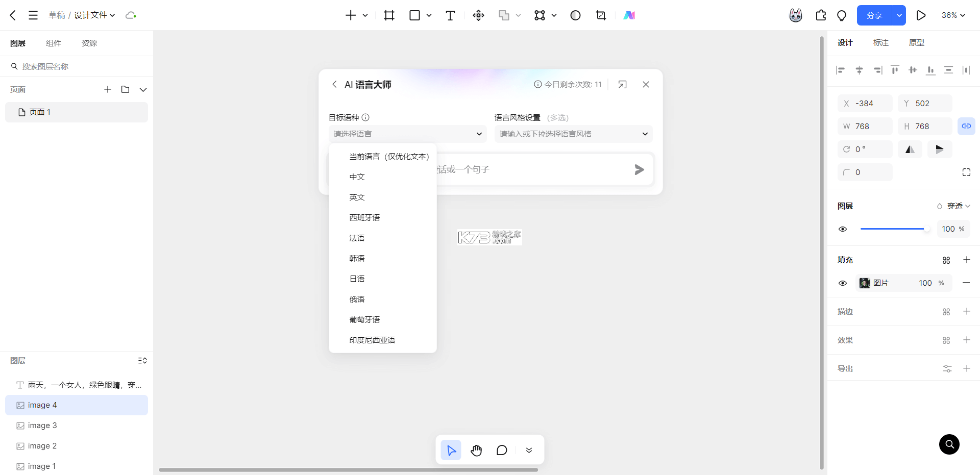This screenshot has height=475, width=980.
Task: Open the plugins puzzle icon
Action: click(821, 15)
